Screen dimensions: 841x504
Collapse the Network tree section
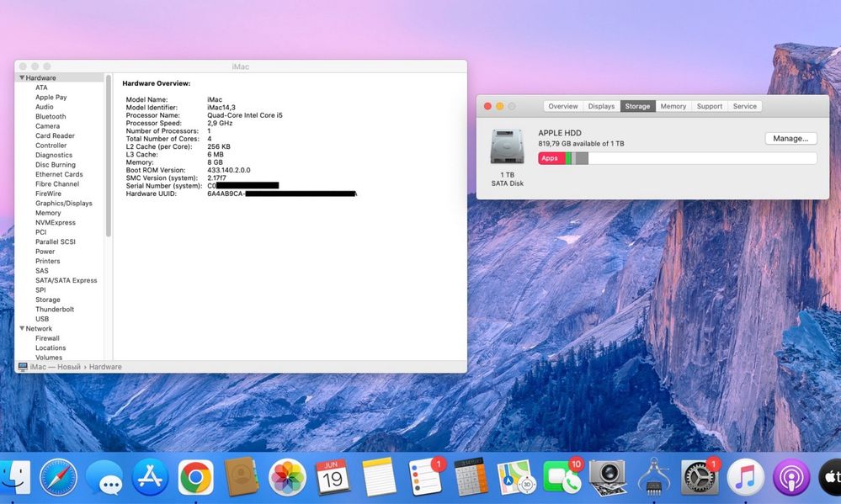click(x=22, y=328)
